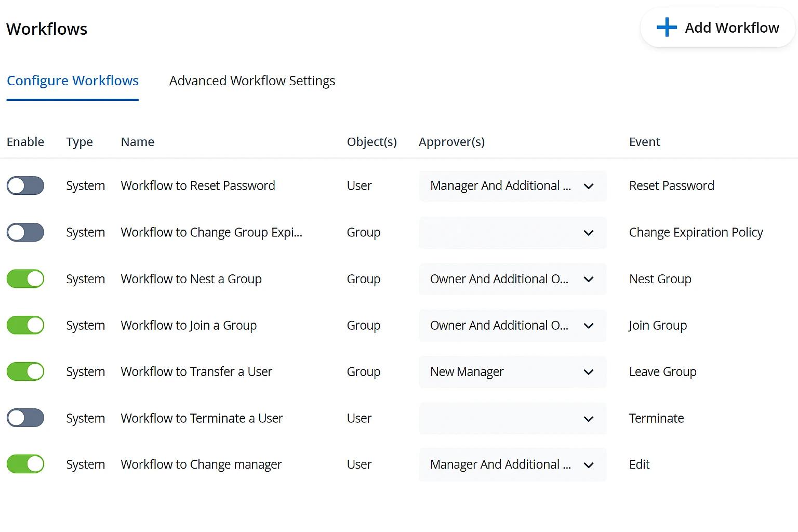Click the truncated Workflow to Change Group Expiration name
This screenshot has width=798, height=532.
(211, 232)
